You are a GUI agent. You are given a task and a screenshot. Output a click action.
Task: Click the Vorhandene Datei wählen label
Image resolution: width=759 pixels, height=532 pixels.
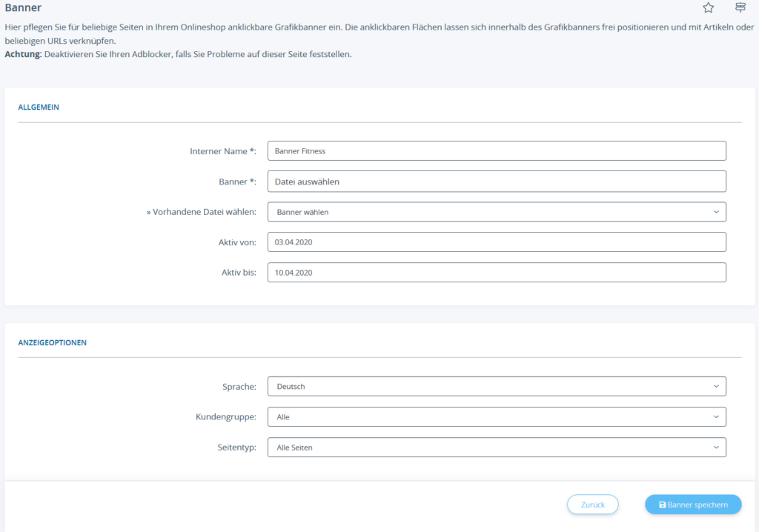[200, 212]
